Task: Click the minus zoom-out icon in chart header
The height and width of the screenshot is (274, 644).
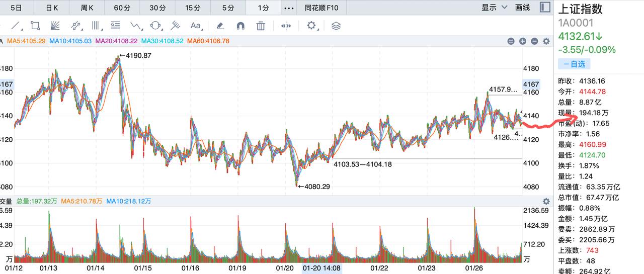Action: point(534,41)
